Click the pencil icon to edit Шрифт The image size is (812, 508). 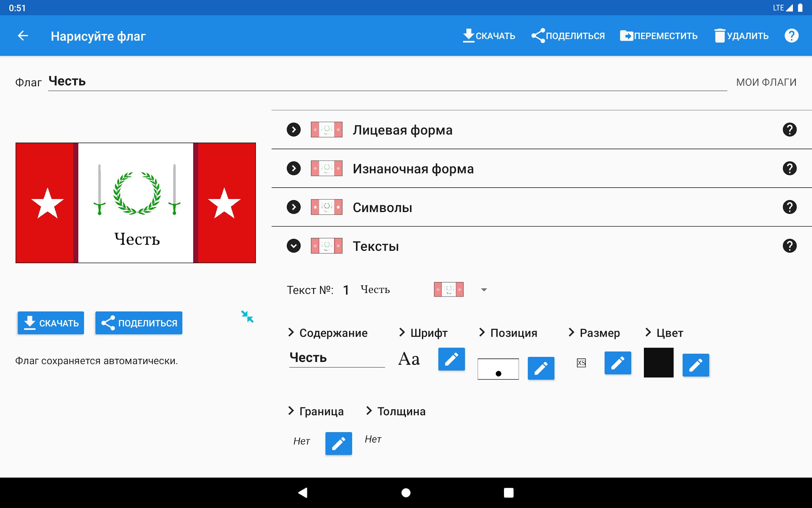[451, 359]
